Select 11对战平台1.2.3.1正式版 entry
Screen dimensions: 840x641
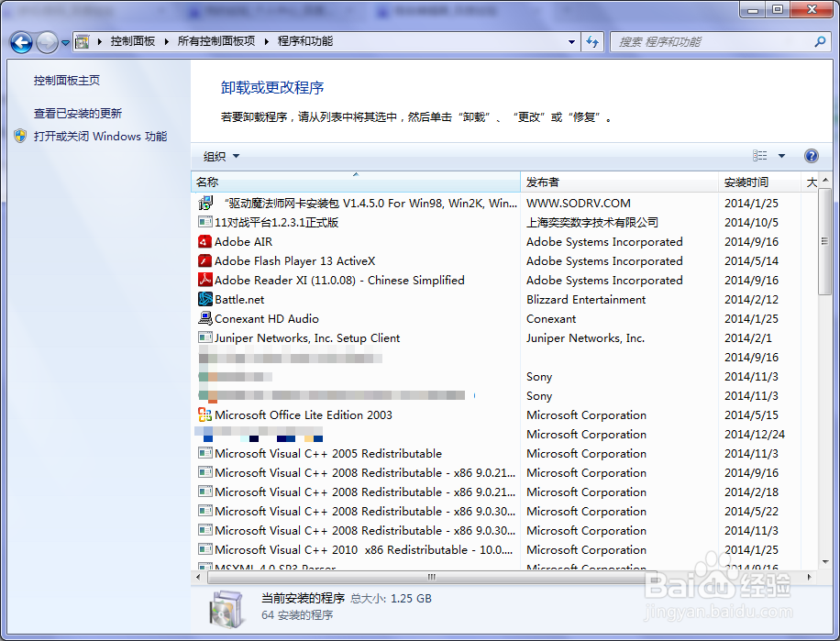(276, 222)
